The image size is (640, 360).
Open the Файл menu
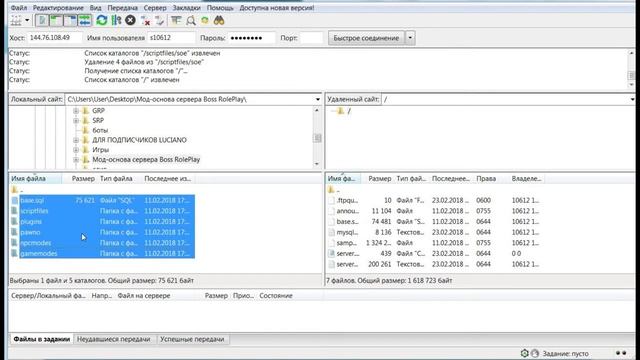(x=19, y=8)
